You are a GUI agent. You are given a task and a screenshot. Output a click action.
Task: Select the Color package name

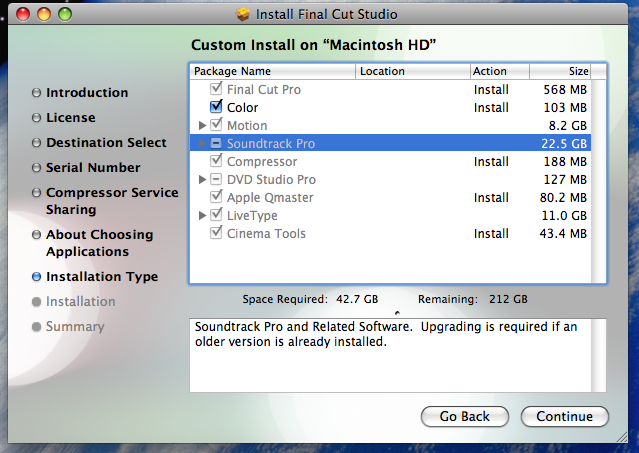coord(242,108)
